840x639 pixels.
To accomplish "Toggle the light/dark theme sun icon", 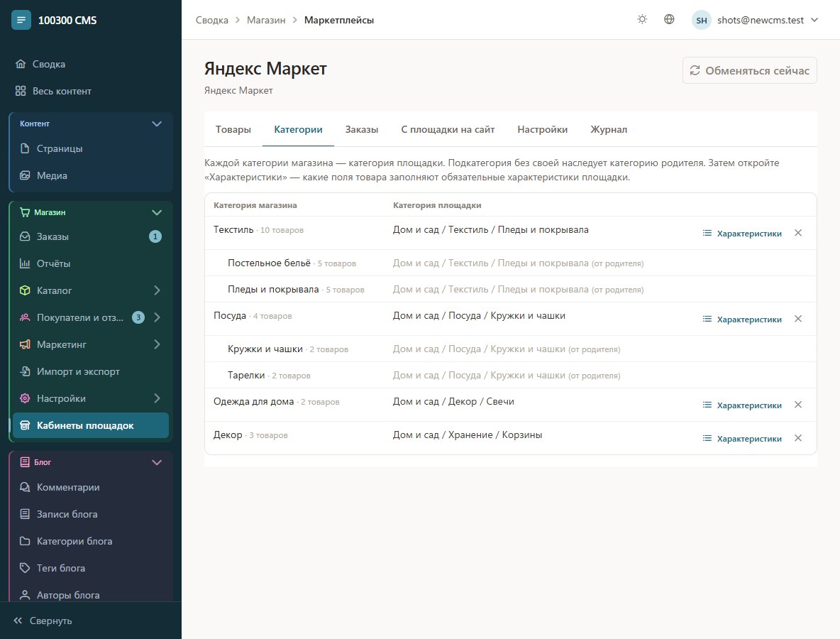I will pos(642,20).
